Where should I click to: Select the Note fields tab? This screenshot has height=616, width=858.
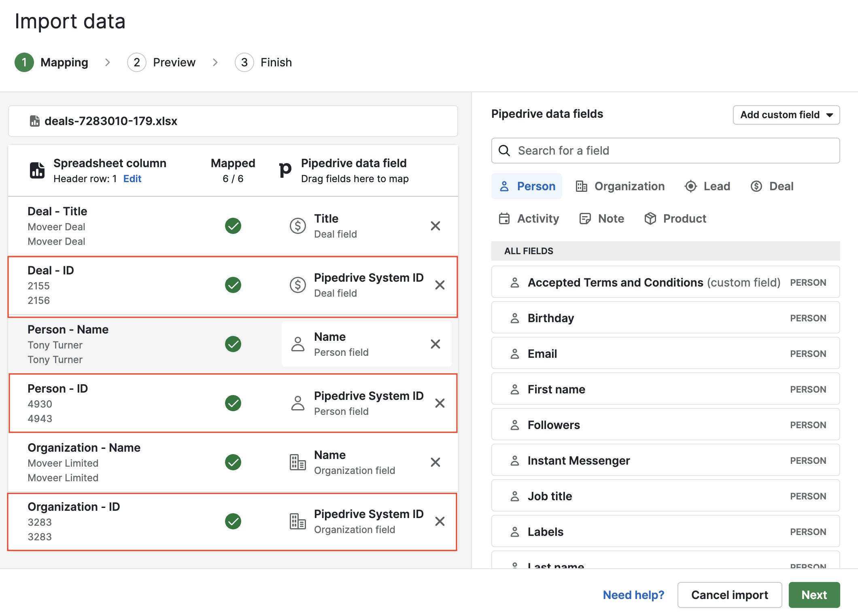pos(602,219)
